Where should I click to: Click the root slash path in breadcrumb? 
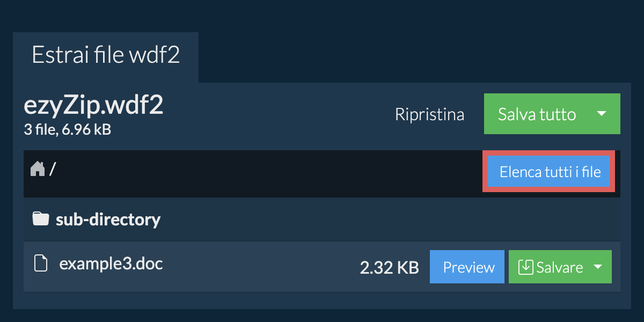tap(53, 170)
